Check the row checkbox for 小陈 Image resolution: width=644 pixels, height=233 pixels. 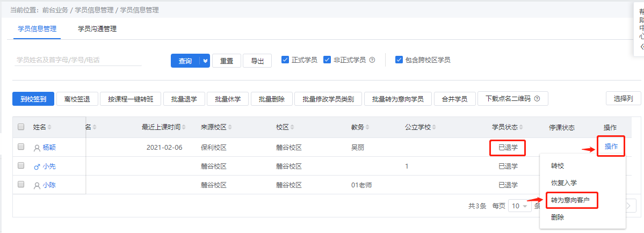pyautogui.click(x=21, y=184)
